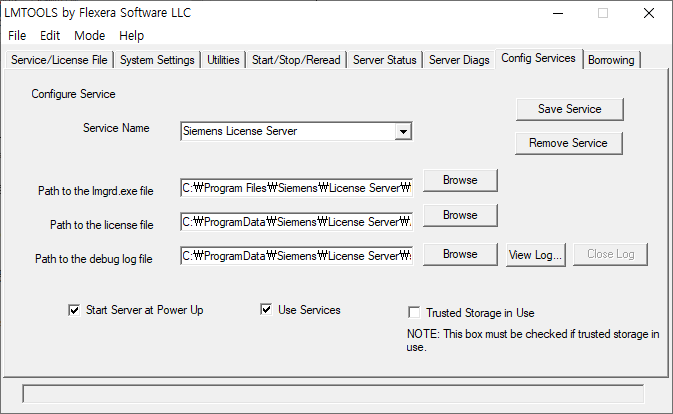Close the LMTOOLS window
Image resolution: width=673 pixels, height=414 pixels.
[x=649, y=13]
